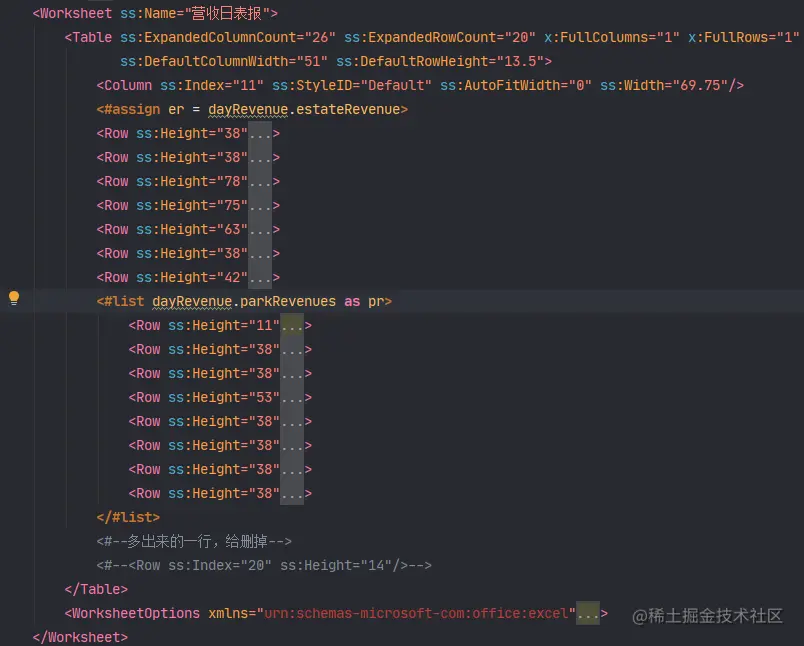Expand the folded Row with Height="42"
The width and height of the screenshot is (804, 646).
tap(260, 277)
